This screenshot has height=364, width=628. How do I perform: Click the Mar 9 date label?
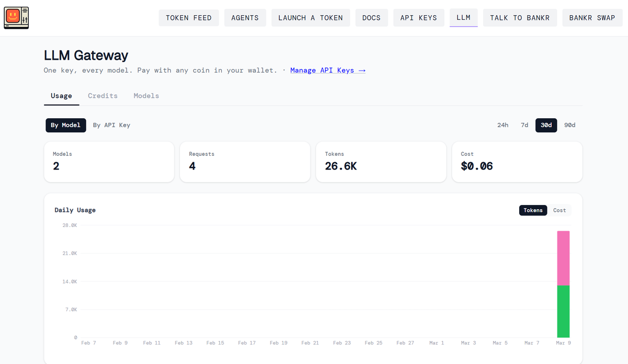tap(564, 343)
